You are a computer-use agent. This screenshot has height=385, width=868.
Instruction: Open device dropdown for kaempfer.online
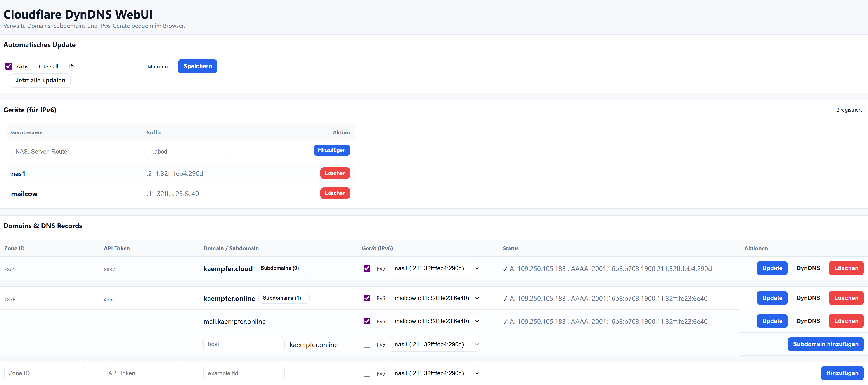coord(434,298)
